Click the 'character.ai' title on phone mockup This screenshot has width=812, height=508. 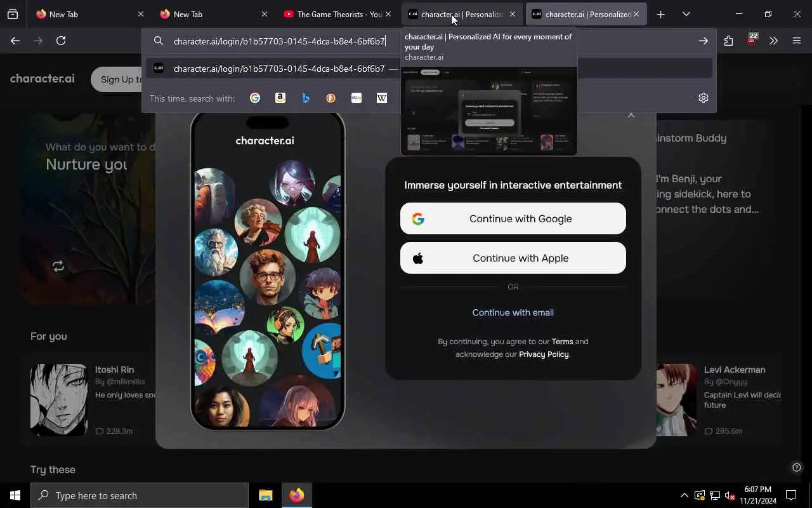tap(265, 140)
